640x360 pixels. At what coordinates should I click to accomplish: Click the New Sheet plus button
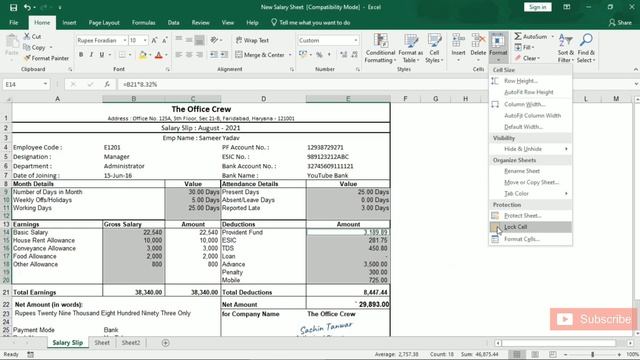coord(165,343)
